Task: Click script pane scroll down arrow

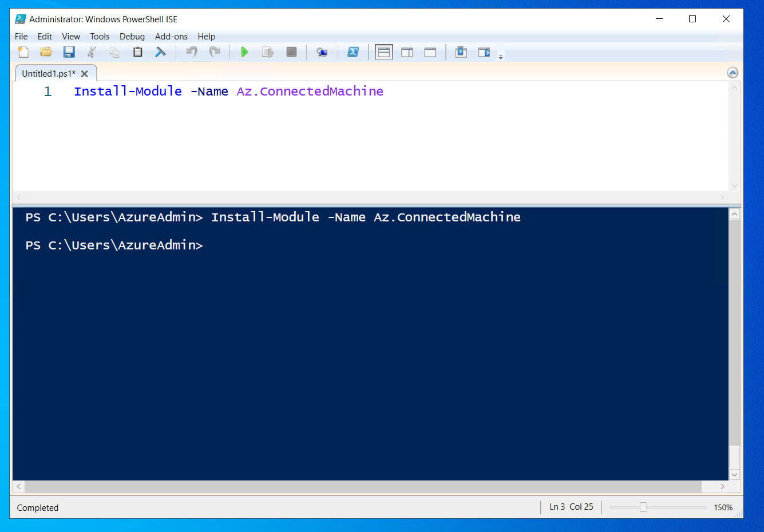Action: tap(734, 186)
